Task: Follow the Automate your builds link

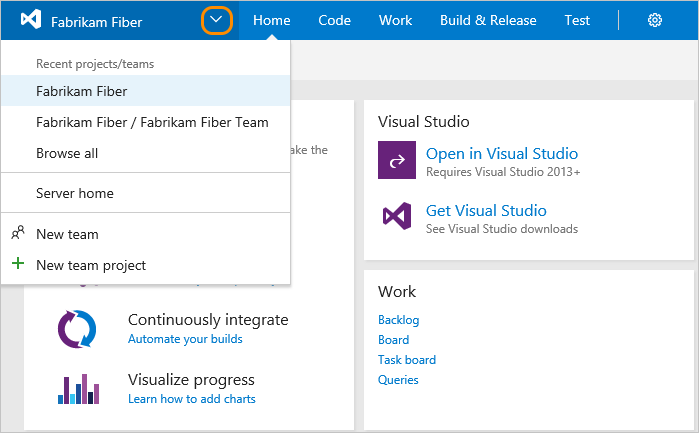Action: (185, 339)
